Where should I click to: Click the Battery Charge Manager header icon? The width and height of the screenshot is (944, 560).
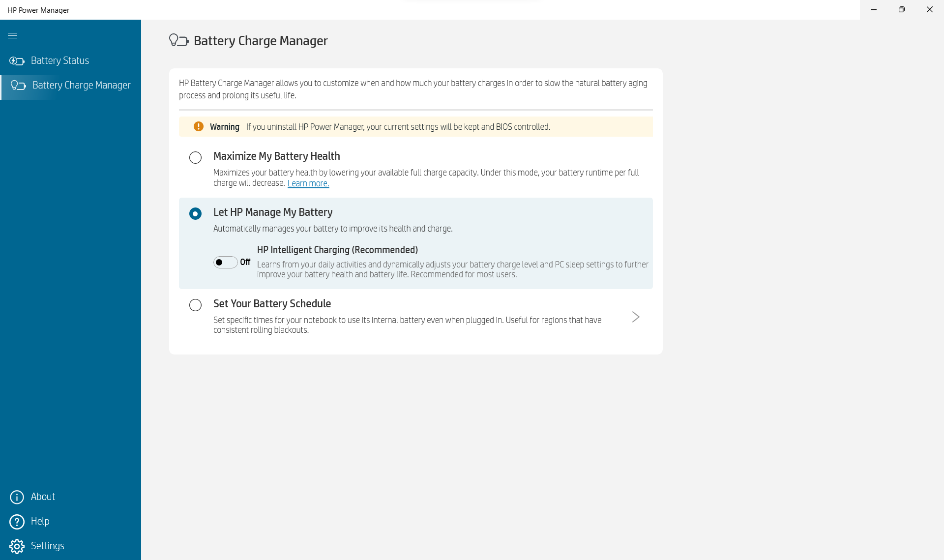click(x=178, y=40)
